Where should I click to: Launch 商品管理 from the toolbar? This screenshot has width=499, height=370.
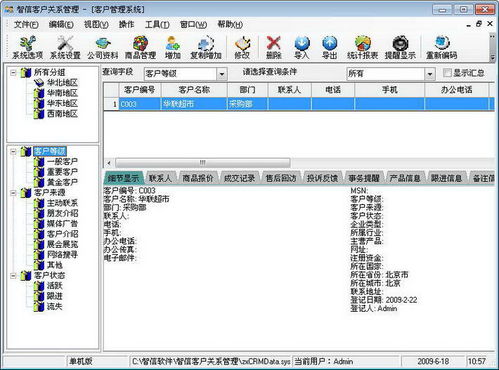[140, 48]
